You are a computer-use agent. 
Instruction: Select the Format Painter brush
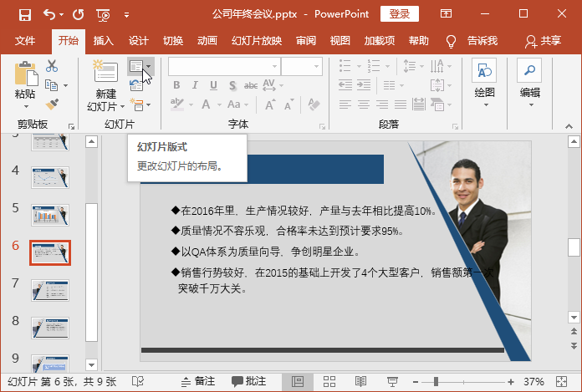coord(52,104)
